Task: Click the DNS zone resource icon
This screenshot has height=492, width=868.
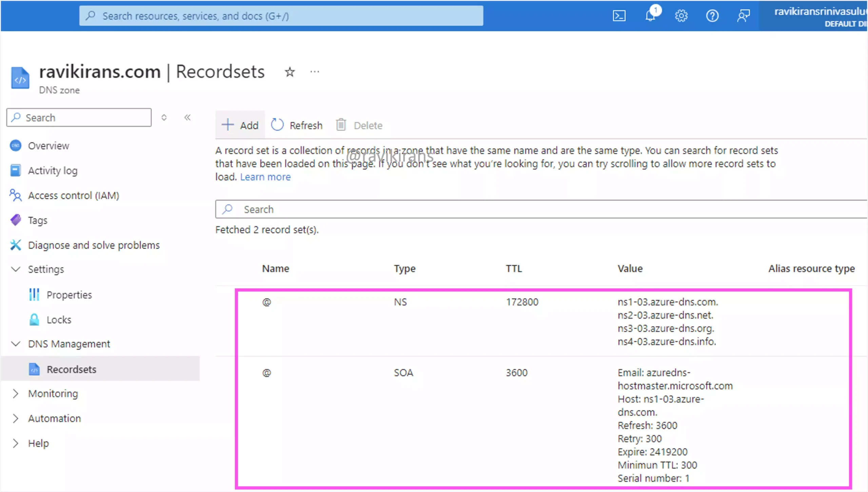Action: point(20,78)
